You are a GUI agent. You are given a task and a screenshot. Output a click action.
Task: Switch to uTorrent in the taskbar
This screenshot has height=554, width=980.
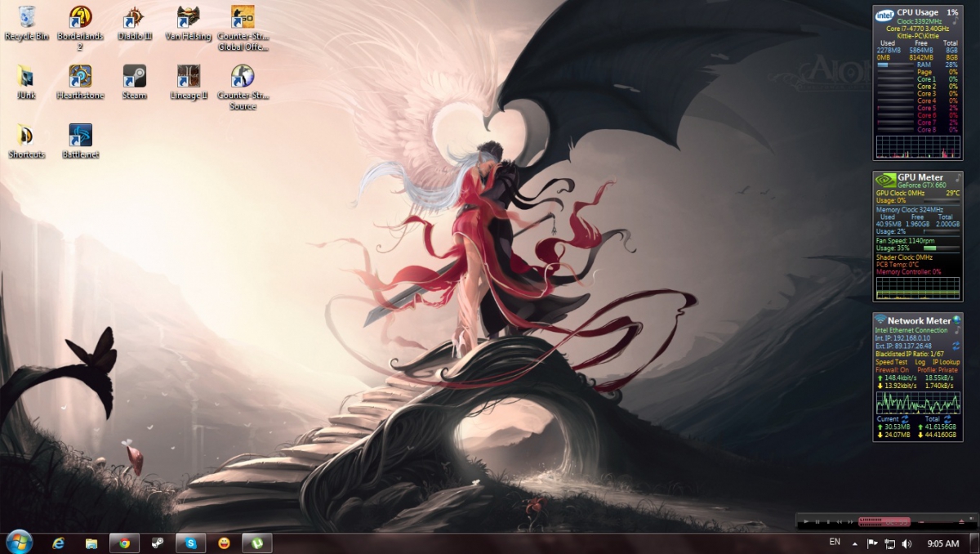[x=257, y=543]
